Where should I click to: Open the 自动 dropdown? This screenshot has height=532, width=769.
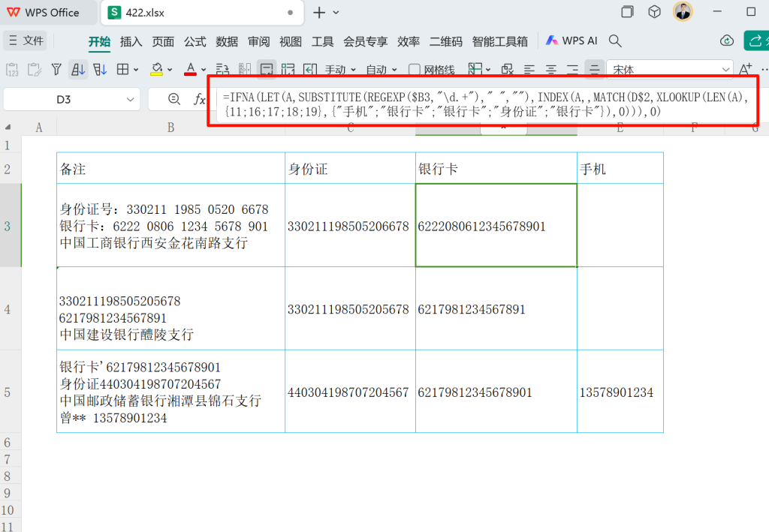pyautogui.click(x=381, y=70)
